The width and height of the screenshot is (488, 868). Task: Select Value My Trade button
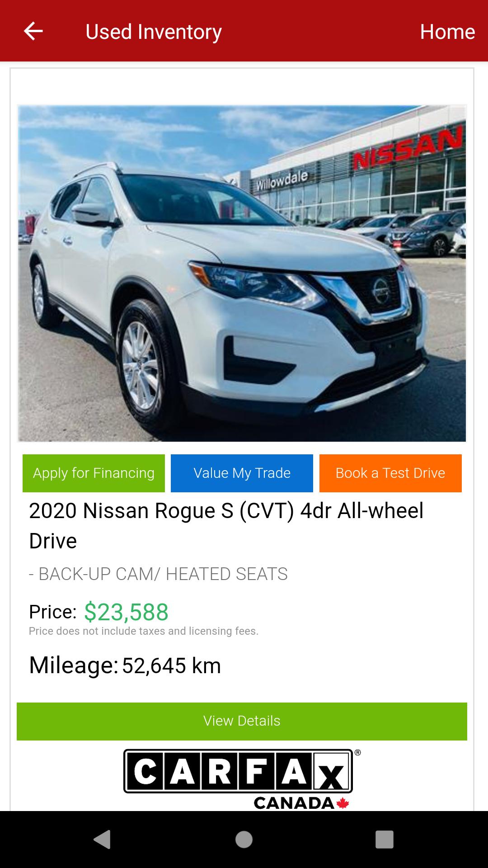pyautogui.click(x=242, y=473)
